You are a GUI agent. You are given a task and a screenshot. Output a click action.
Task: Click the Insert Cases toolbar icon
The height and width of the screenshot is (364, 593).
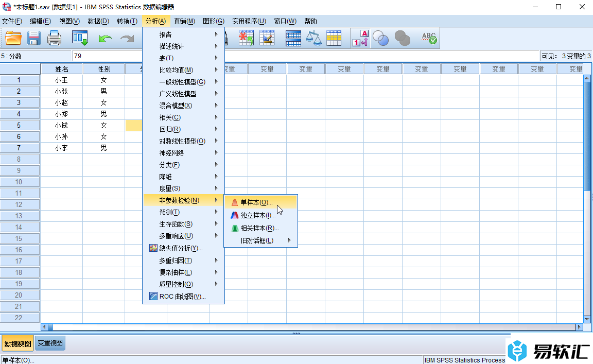(246, 38)
